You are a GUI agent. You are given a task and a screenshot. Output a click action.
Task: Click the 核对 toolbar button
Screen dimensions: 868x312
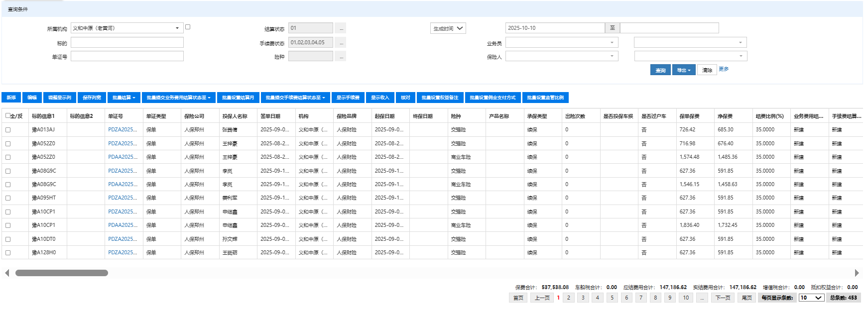(x=405, y=98)
